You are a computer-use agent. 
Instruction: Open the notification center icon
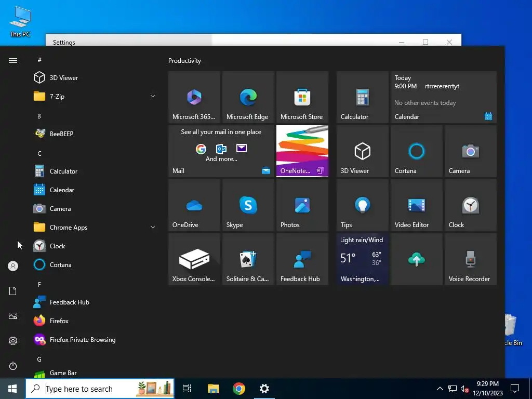[x=515, y=389]
